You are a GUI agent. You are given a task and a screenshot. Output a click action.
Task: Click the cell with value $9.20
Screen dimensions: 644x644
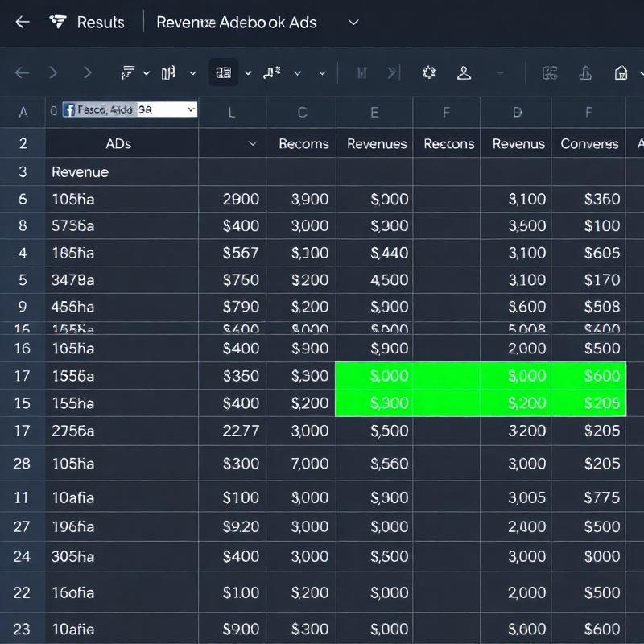click(x=233, y=526)
